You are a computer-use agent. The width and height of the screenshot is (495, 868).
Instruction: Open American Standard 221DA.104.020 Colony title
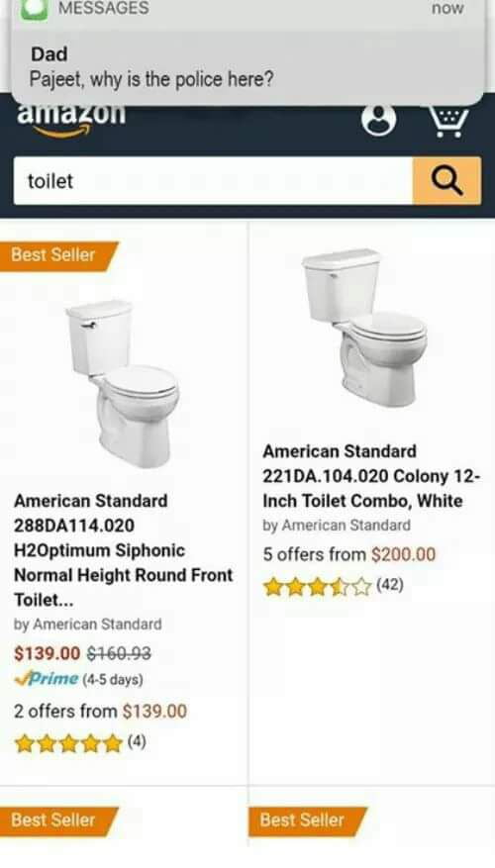pos(371,476)
